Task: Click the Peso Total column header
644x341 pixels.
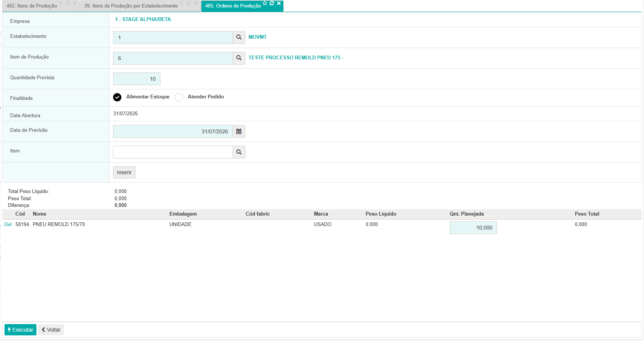Action: tap(587, 214)
